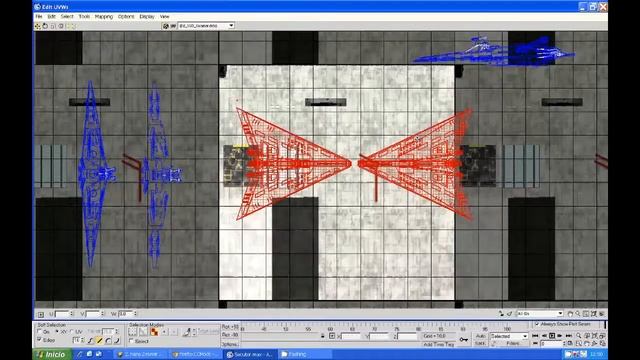
Task: Open the All IDs filter dropdown
Action: coord(540,314)
